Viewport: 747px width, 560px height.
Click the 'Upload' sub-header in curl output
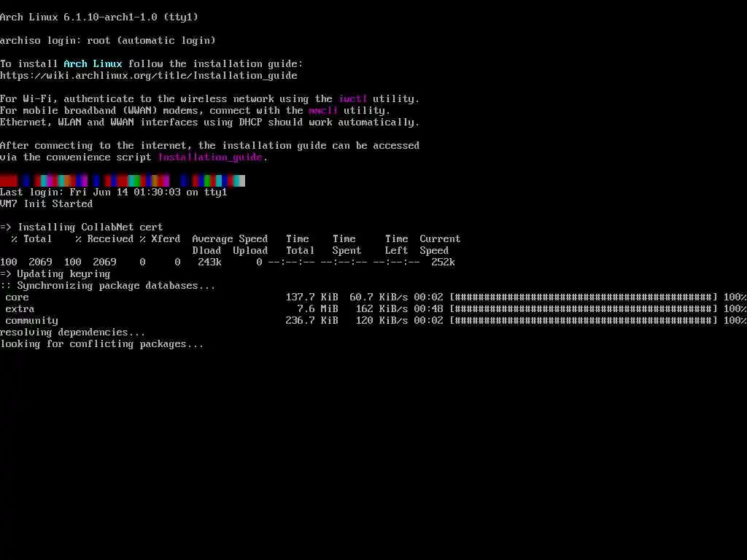251,251
